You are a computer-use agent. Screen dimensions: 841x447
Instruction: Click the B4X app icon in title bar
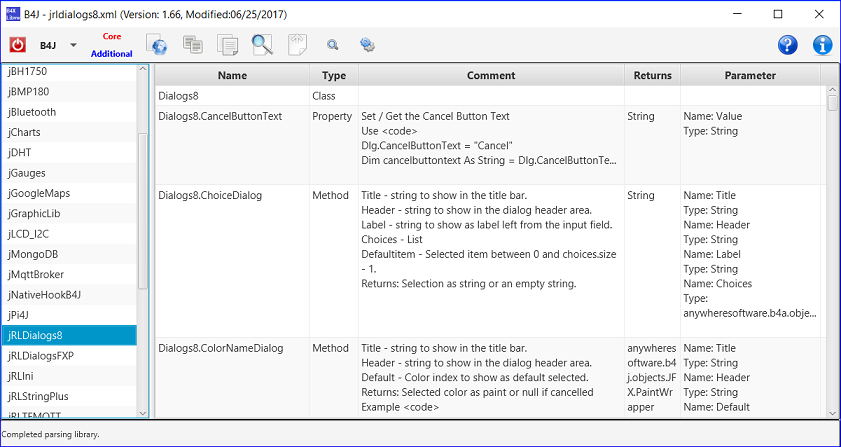click(x=12, y=14)
